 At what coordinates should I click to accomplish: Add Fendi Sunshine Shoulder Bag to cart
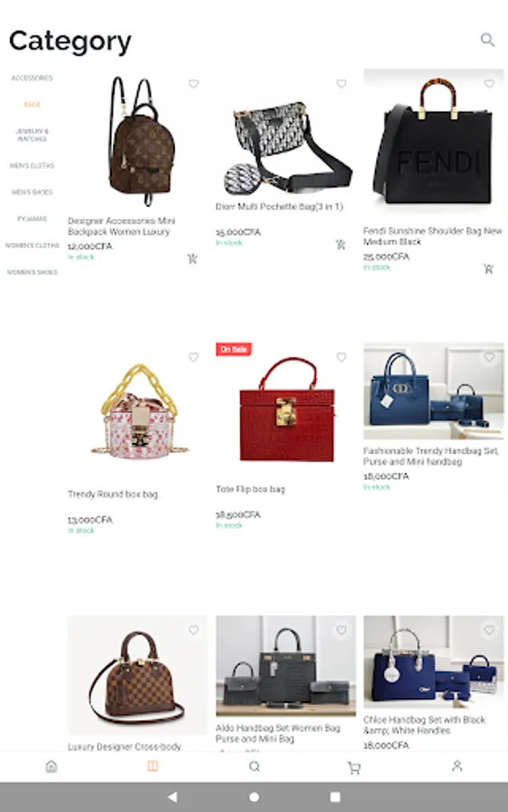(488, 268)
